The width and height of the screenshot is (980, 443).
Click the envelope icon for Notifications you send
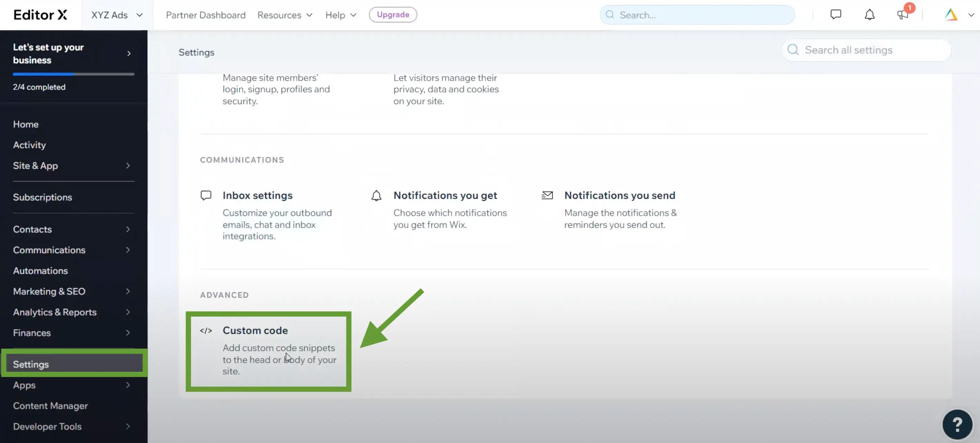tap(547, 195)
